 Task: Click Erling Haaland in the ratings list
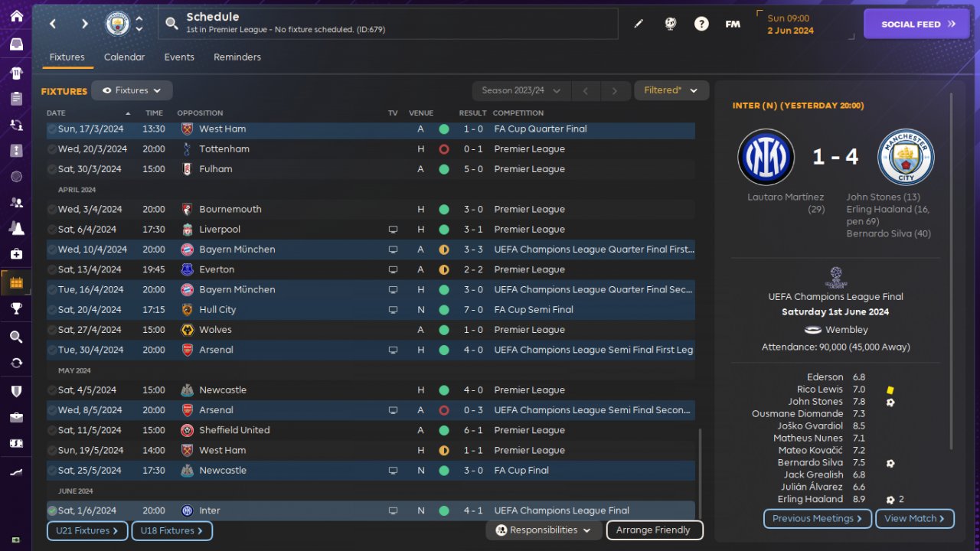click(x=809, y=499)
